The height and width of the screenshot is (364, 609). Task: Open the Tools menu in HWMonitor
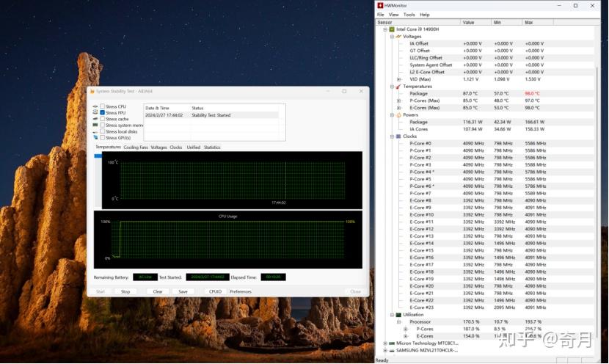tap(409, 15)
